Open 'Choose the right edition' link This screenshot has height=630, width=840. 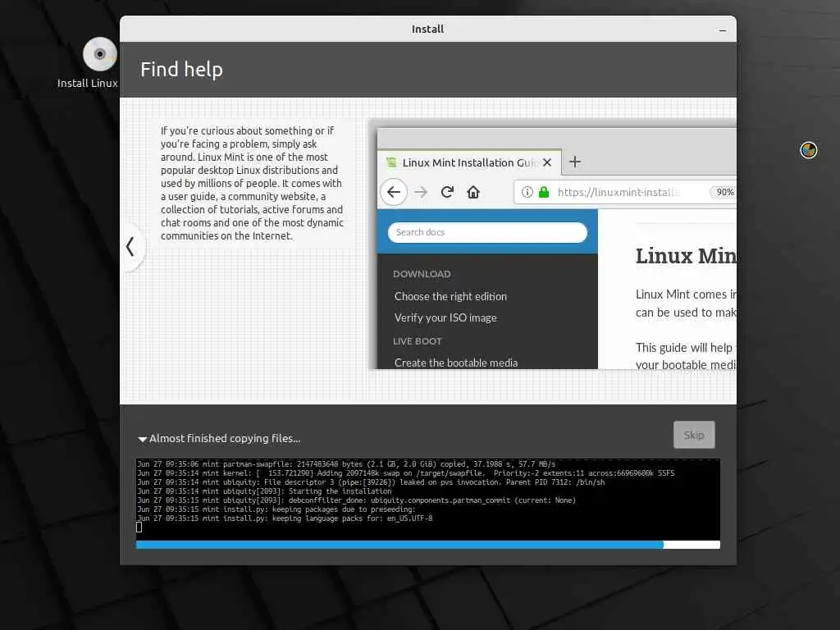tap(450, 296)
